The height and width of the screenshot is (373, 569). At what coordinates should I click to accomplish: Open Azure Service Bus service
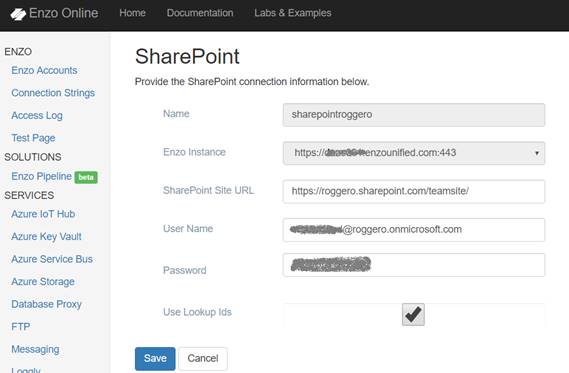(52, 259)
